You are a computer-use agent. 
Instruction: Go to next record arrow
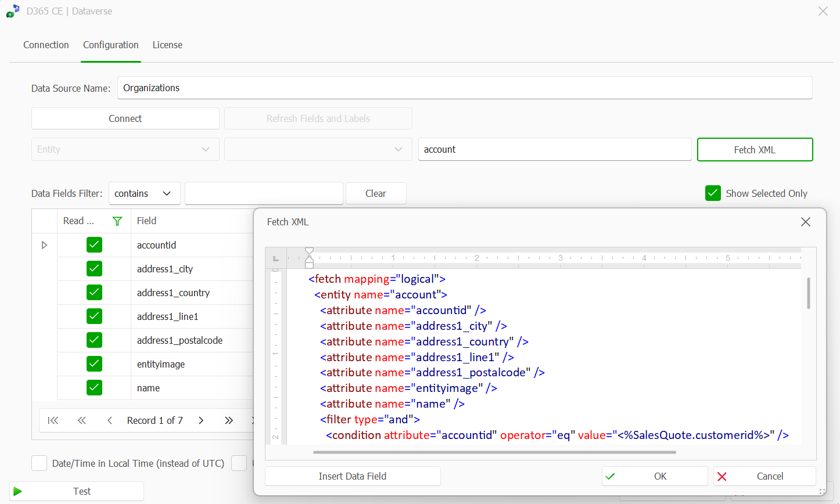201,420
